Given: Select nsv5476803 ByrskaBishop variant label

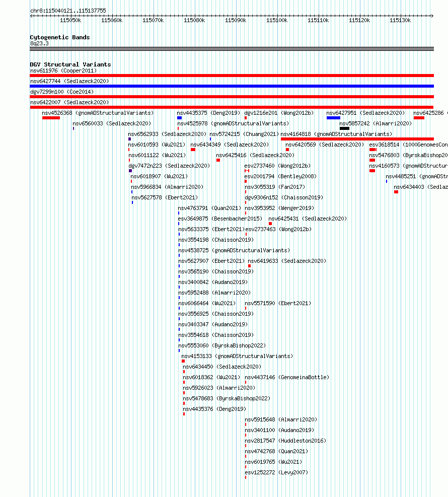Looking at the screenshot, I should tap(408, 155).
